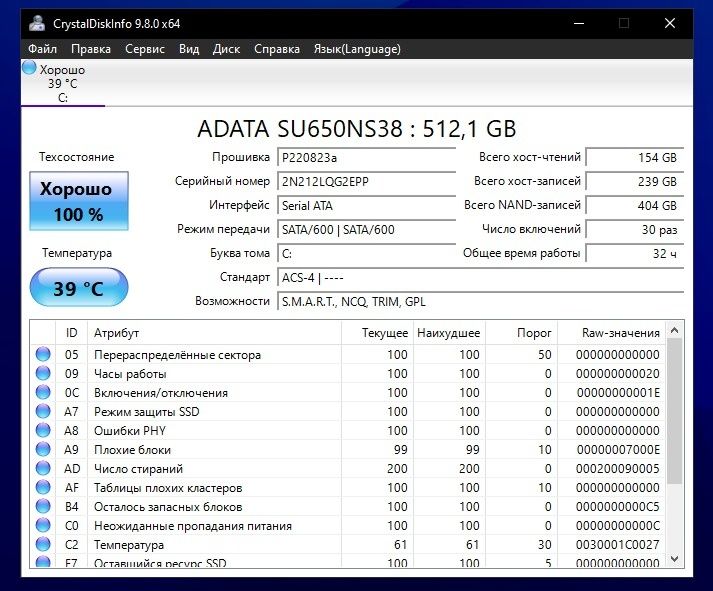Select the Число стираний row
The width and height of the screenshot is (713, 591).
point(348,468)
